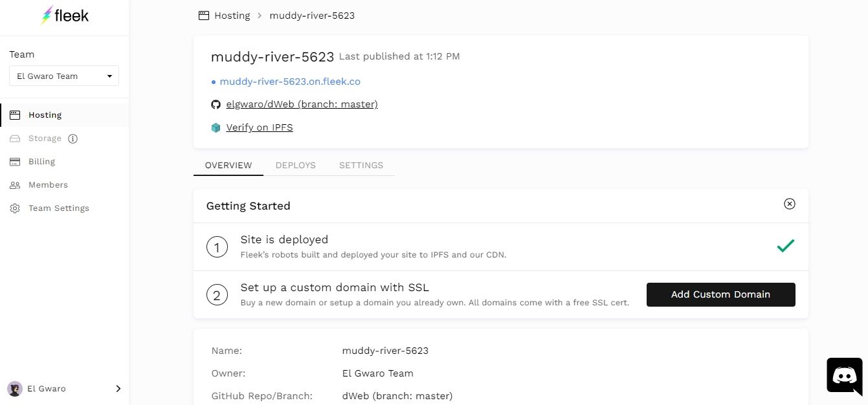Image resolution: width=868 pixels, height=405 pixels.
Task: Open the Discord chat widget
Action: click(x=844, y=376)
